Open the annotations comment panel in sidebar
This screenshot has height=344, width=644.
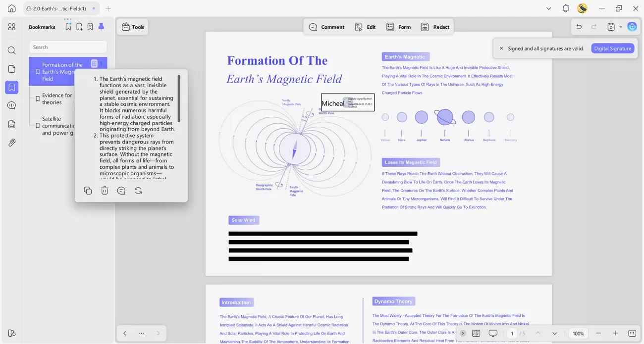pos(12,105)
